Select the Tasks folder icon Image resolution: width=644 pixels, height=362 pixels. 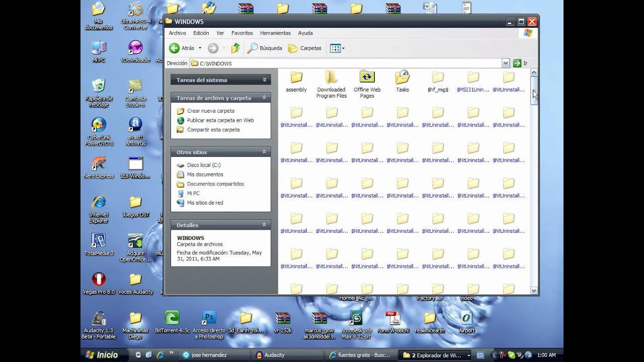pos(403,77)
